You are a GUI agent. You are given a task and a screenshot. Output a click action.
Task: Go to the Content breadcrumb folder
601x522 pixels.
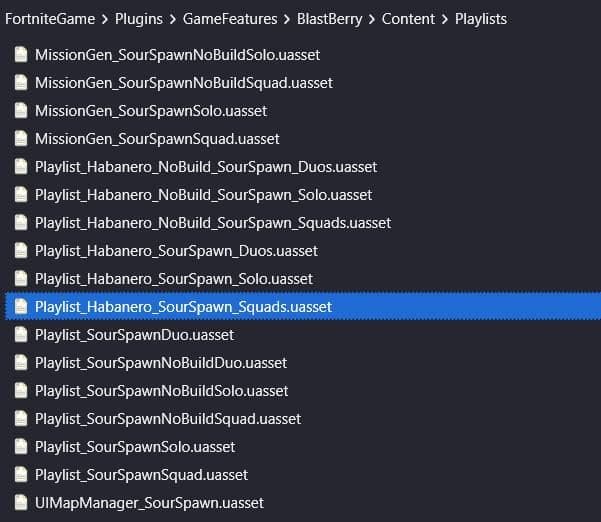408,19
